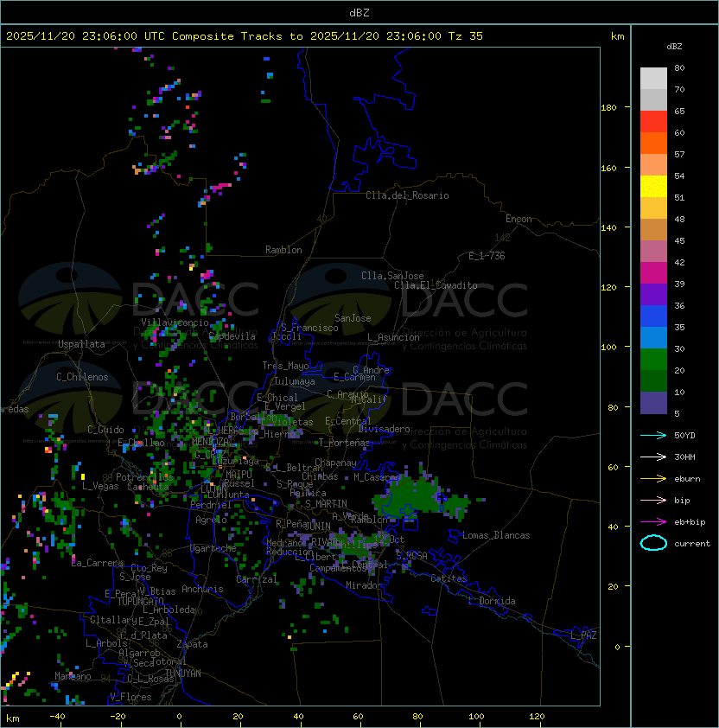Click the Potrerillos place label

tap(144, 477)
